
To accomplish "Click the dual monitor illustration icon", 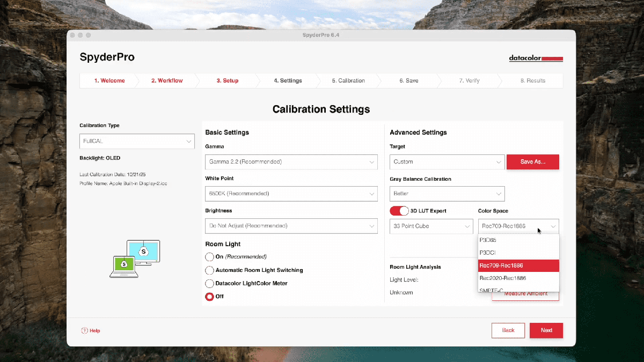I will tap(135, 258).
